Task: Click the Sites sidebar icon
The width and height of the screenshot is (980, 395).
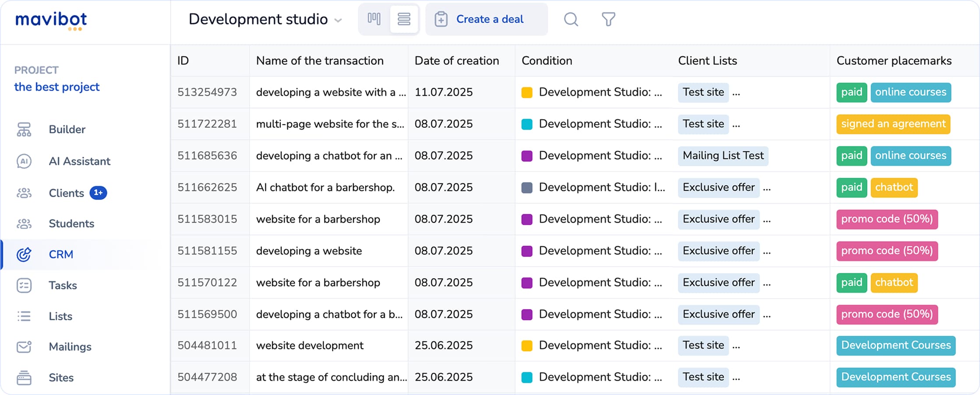Action: (24, 377)
